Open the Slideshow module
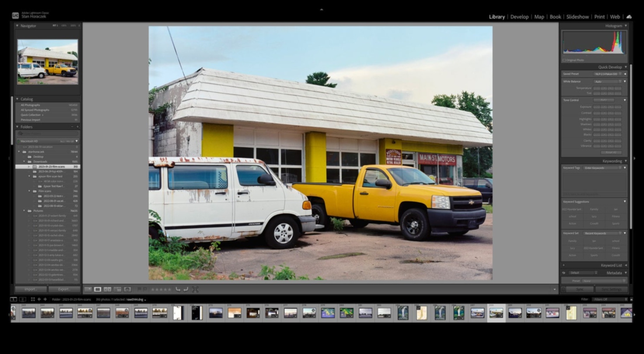This screenshot has width=644, height=354. click(x=577, y=17)
